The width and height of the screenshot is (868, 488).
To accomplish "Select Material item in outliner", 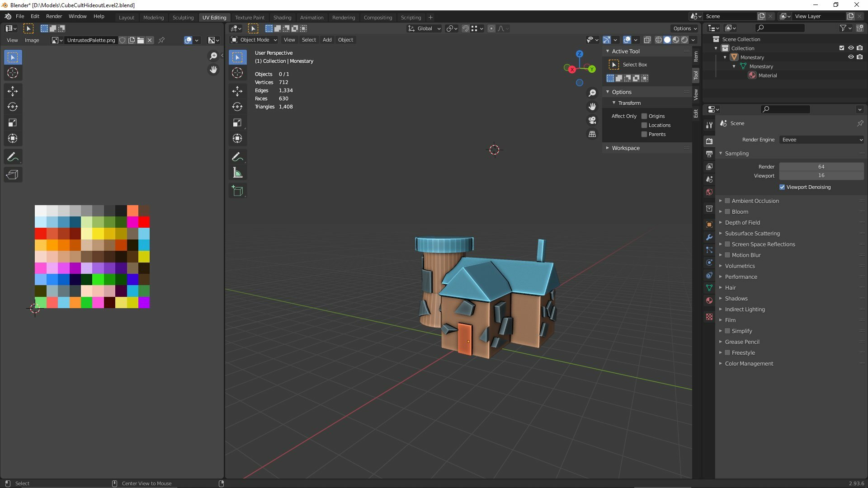I will point(768,75).
